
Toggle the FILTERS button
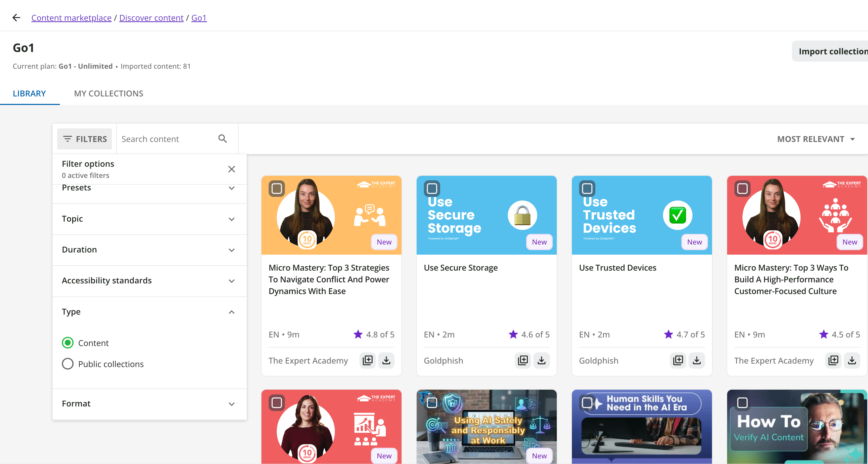85,139
